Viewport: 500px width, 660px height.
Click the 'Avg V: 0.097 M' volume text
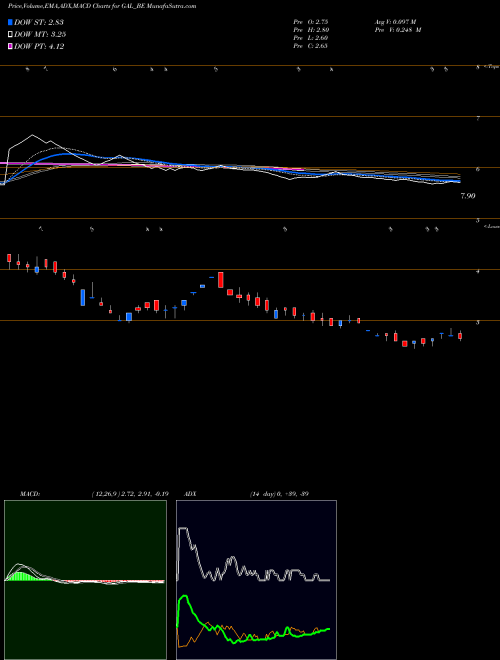click(395, 22)
